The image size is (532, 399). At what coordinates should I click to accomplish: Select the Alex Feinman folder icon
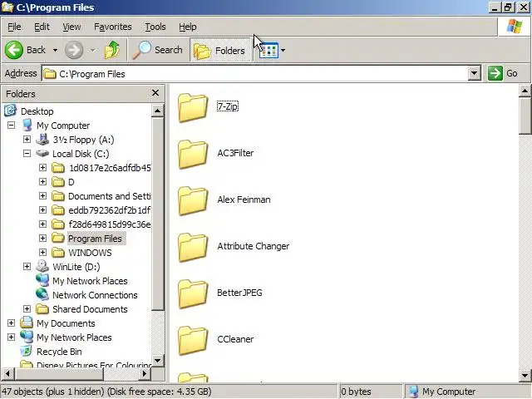point(193,201)
